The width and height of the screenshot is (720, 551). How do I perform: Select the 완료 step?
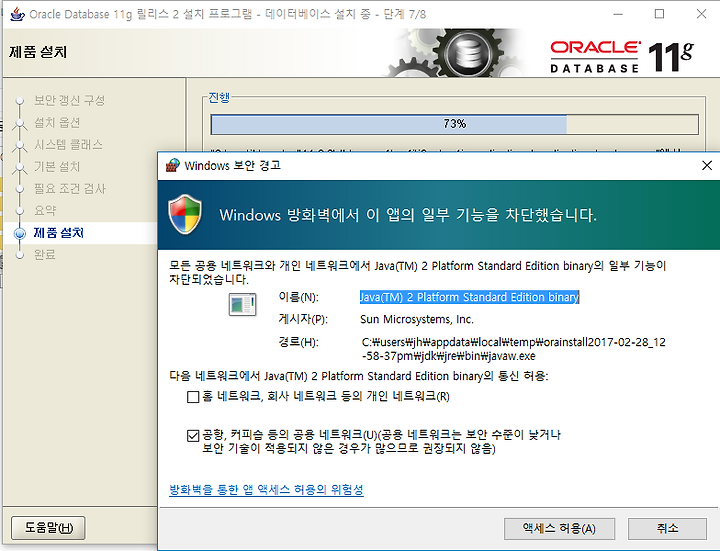[x=45, y=254]
